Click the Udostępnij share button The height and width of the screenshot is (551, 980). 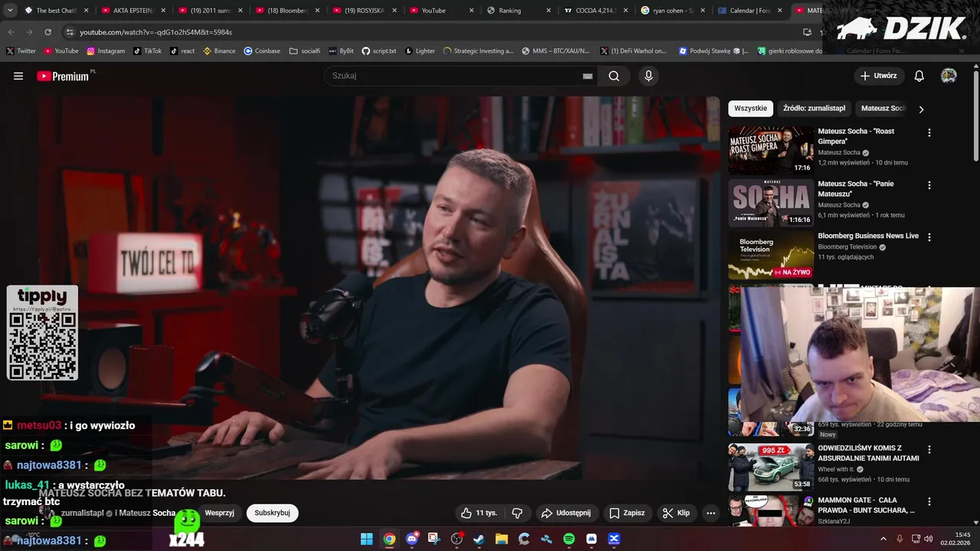coord(566,513)
